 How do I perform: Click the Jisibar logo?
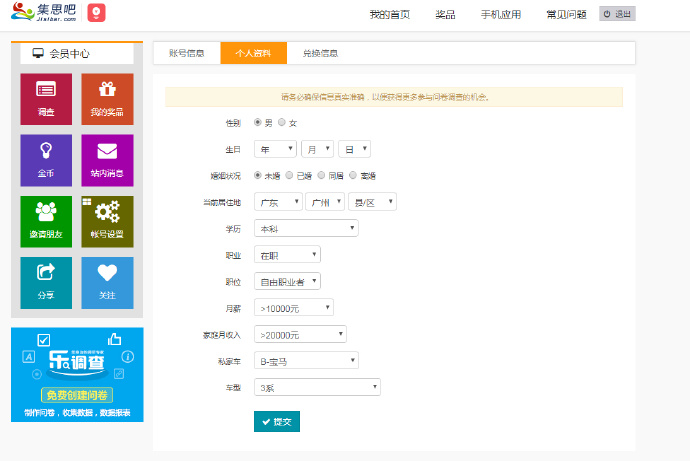44,12
